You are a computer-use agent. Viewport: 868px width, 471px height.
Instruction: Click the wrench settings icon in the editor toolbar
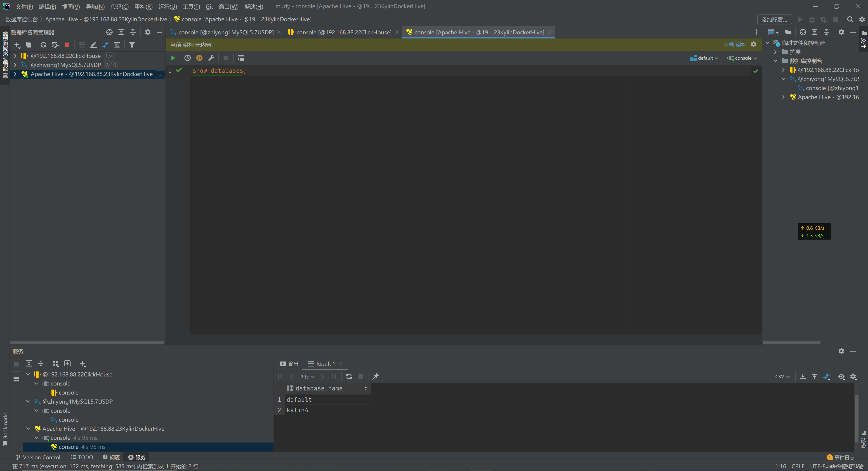[x=211, y=58]
